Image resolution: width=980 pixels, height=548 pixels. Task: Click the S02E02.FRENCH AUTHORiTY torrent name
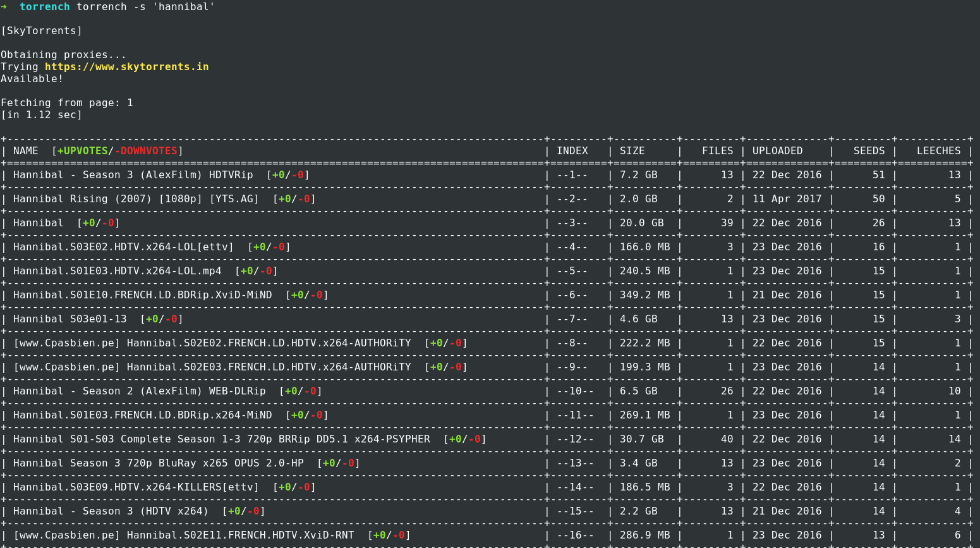(x=212, y=343)
